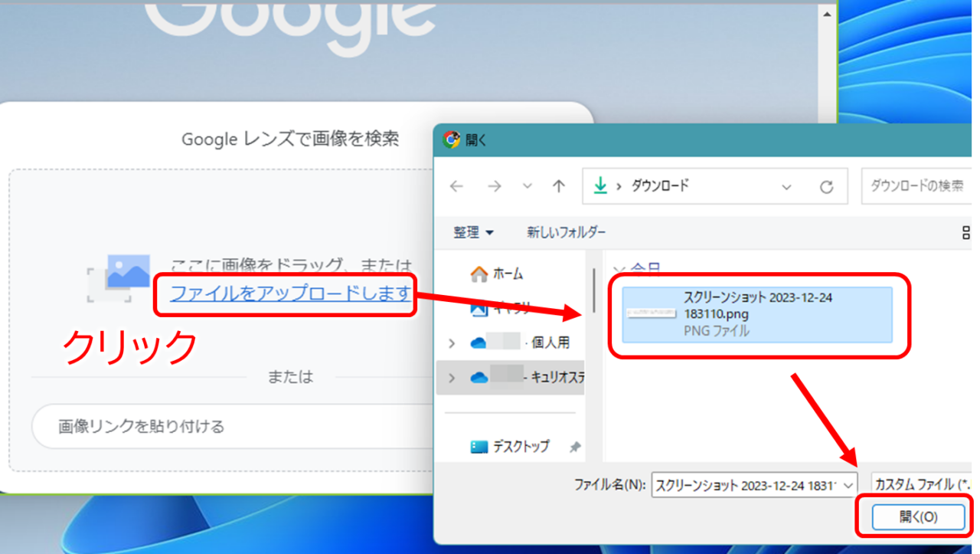The height and width of the screenshot is (554, 980).
Task: Open デスクトップ in navigation pane
Action: click(521, 446)
